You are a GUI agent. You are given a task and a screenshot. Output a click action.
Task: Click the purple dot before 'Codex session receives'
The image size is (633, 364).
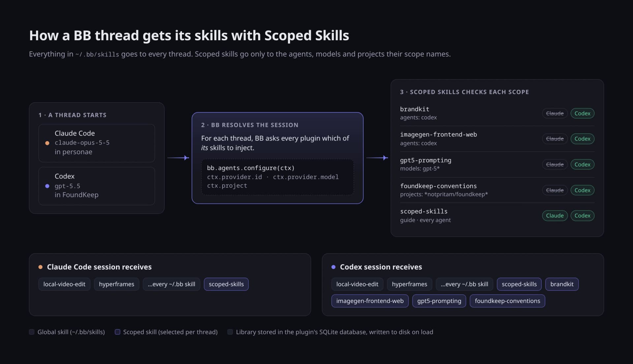333,267
